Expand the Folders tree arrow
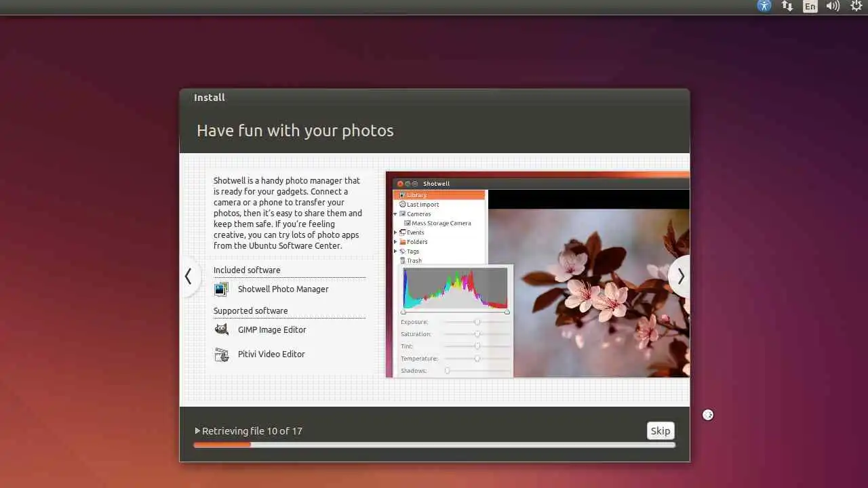Image resolution: width=868 pixels, height=488 pixels. [x=395, y=242]
